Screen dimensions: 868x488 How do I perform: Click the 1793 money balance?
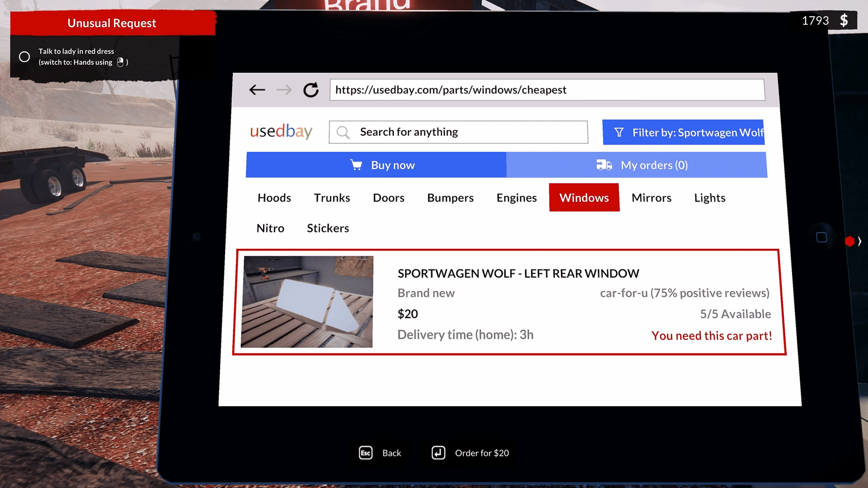click(x=815, y=21)
